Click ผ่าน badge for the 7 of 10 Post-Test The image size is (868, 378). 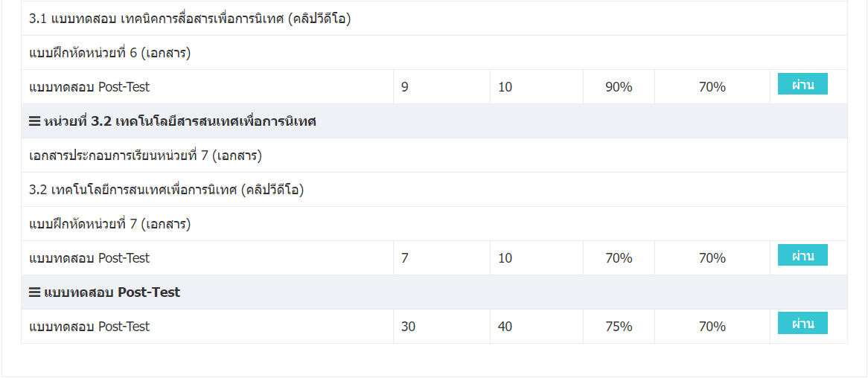(x=802, y=255)
